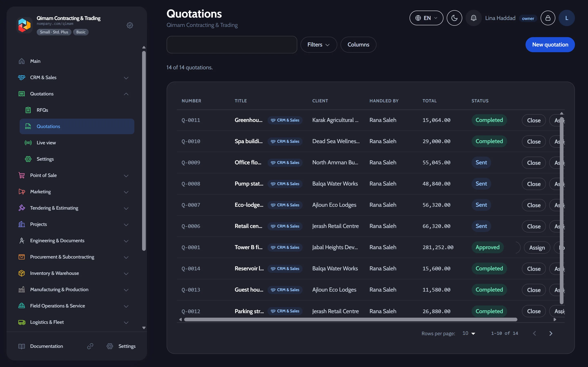Close quotation Q-0009
This screenshot has width=588, height=367.
click(533, 163)
